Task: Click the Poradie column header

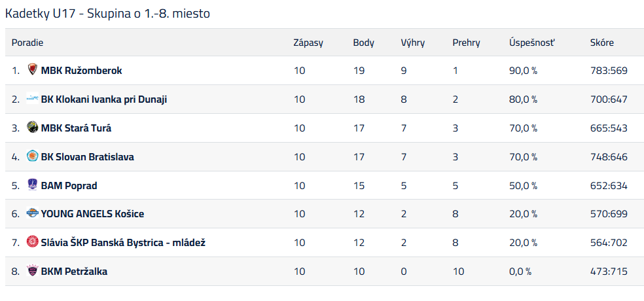Action: click(x=27, y=43)
